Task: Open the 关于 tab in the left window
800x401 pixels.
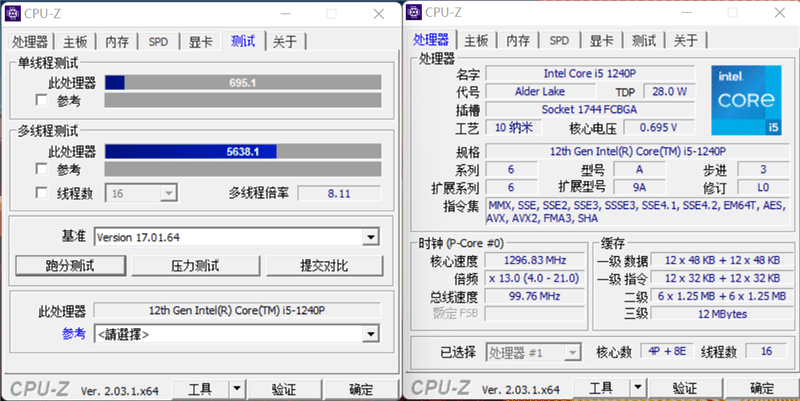Action: [x=285, y=42]
